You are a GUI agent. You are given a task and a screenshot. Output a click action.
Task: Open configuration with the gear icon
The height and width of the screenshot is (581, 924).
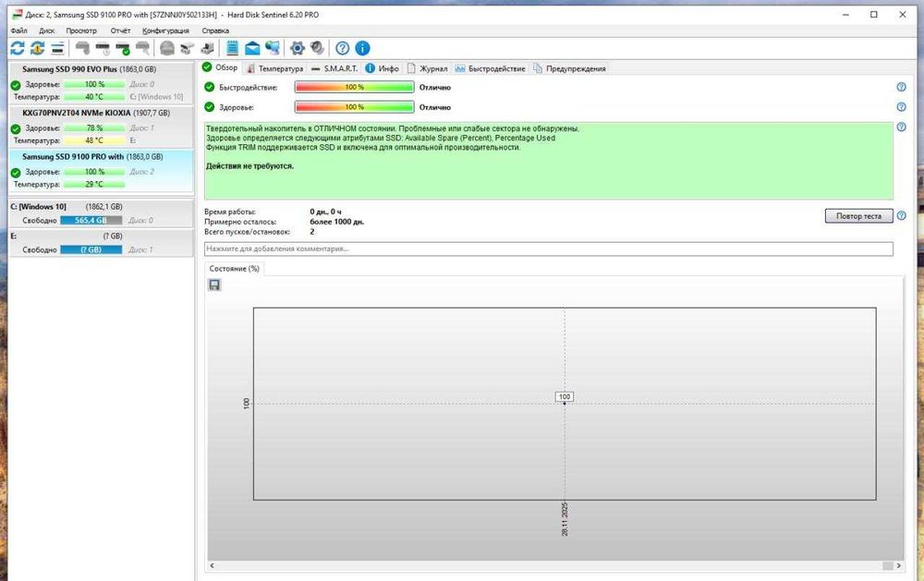point(298,48)
